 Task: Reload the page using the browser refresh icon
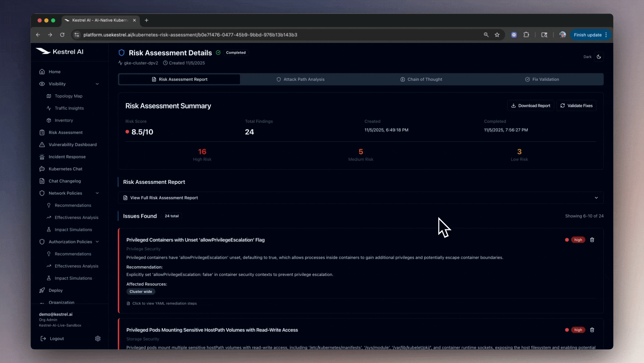point(62,35)
